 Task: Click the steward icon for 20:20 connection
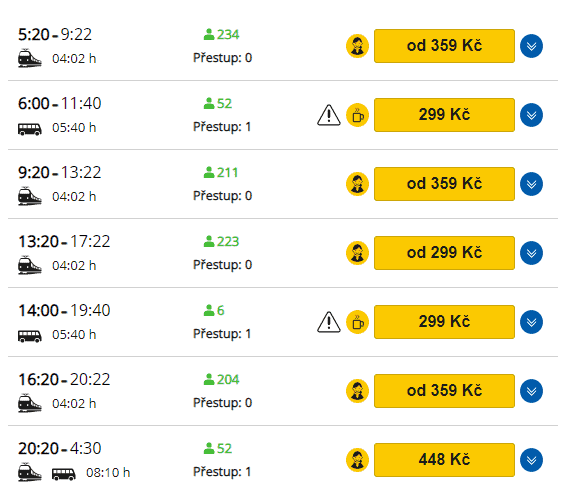click(357, 460)
